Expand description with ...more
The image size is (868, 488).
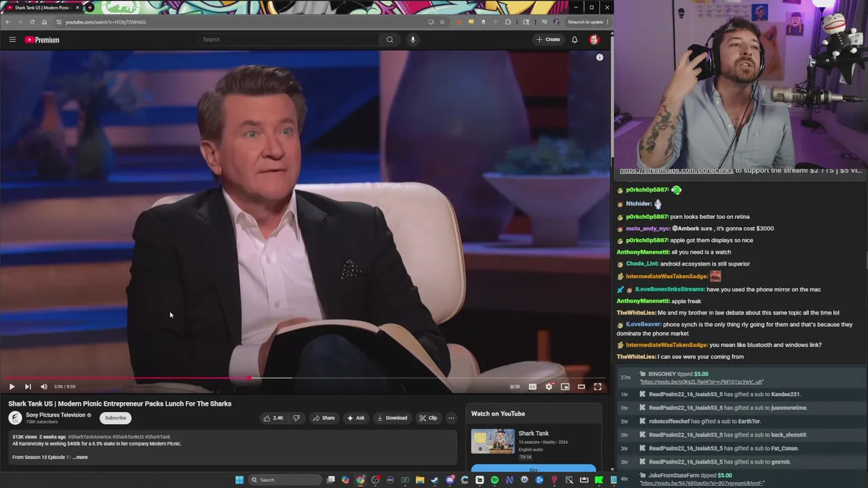pos(80,457)
